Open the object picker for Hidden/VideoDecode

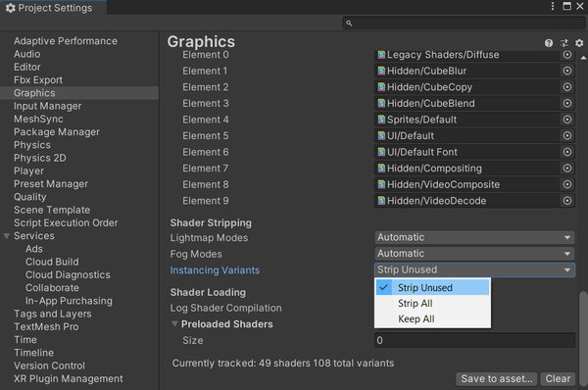567,201
